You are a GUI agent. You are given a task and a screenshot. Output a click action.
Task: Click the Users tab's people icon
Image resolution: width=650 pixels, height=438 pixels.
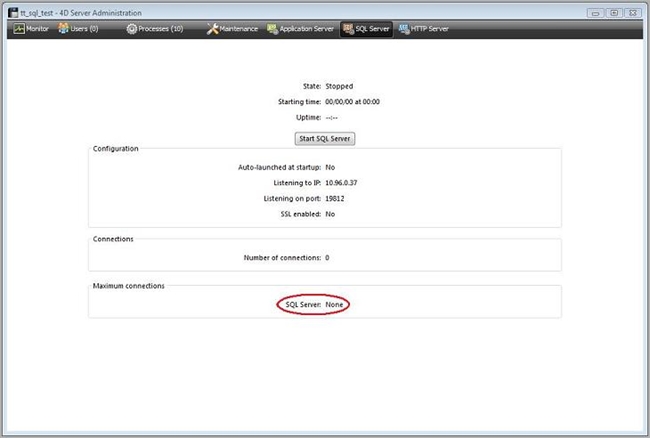tap(64, 29)
